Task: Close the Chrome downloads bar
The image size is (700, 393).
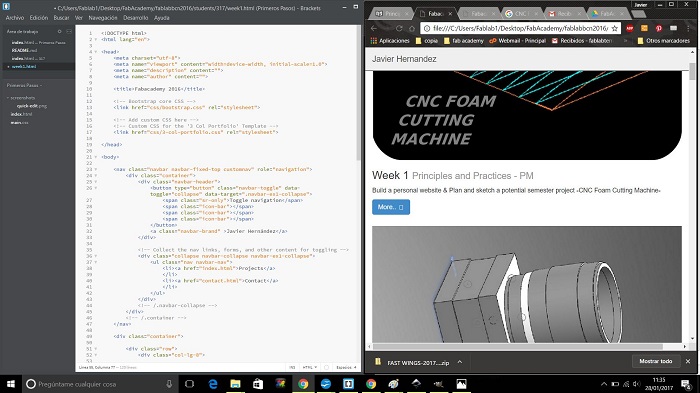Action: (688, 361)
